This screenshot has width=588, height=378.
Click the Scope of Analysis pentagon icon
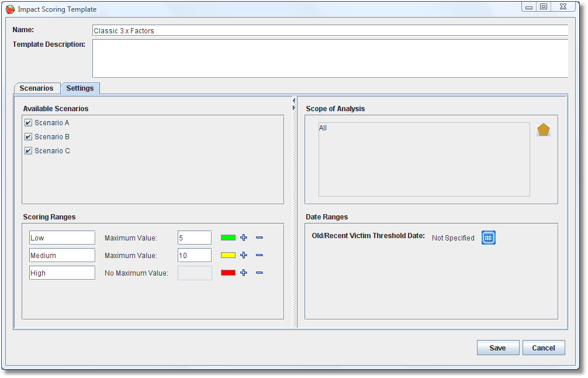click(x=544, y=130)
